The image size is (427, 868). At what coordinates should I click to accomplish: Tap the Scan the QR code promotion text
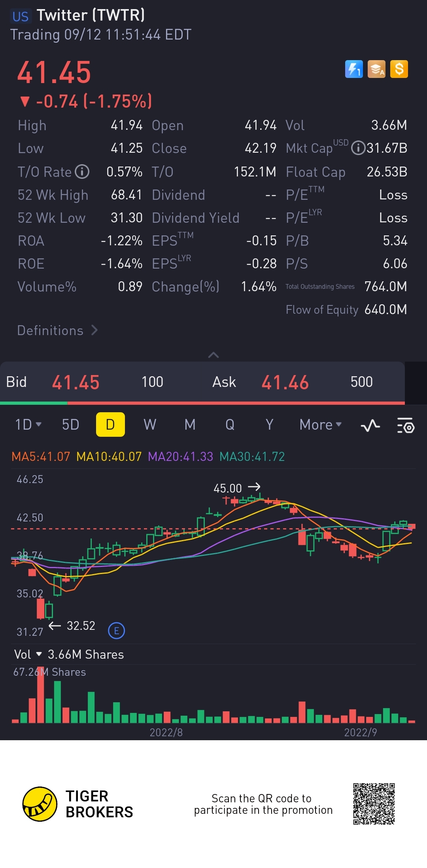[x=263, y=804]
